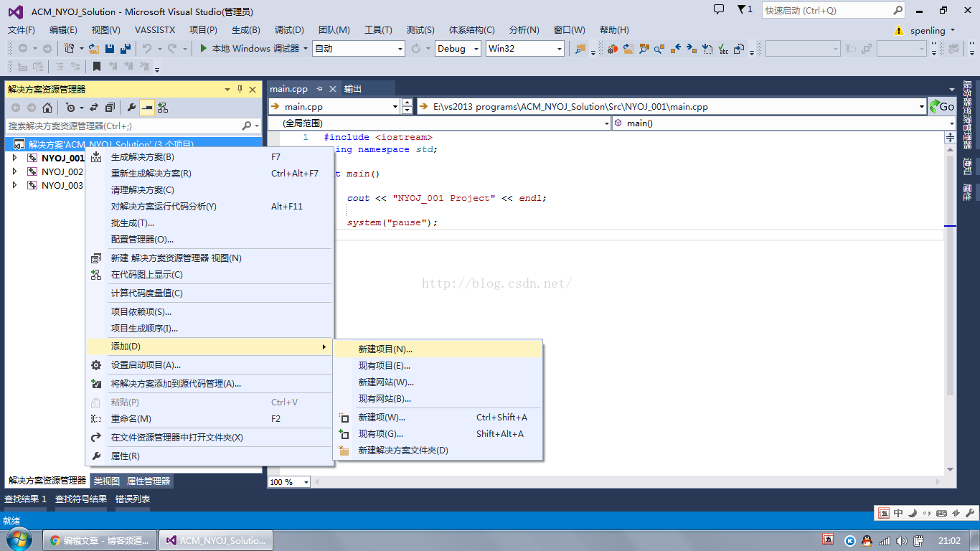
Task: Click the feedback speech bubble icon
Action: click(719, 10)
